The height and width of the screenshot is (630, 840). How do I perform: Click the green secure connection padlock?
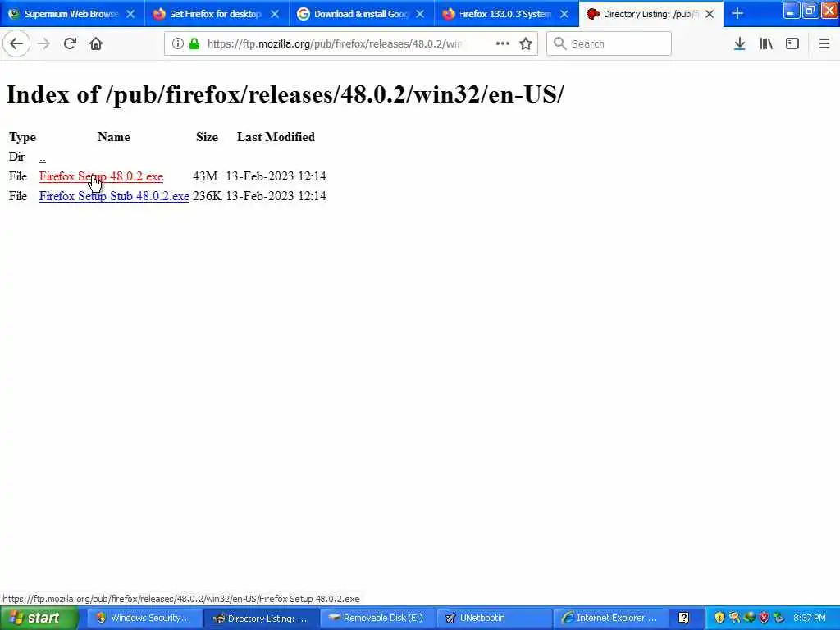pyautogui.click(x=194, y=43)
